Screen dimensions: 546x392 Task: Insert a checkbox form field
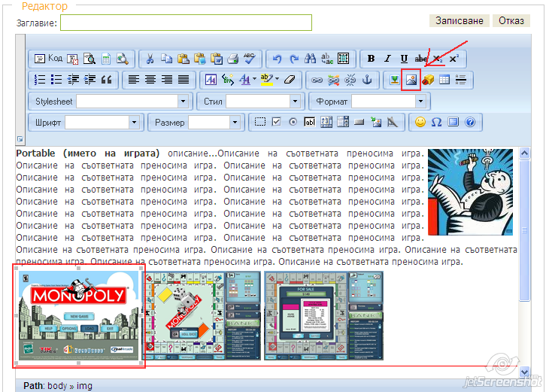(x=277, y=122)
